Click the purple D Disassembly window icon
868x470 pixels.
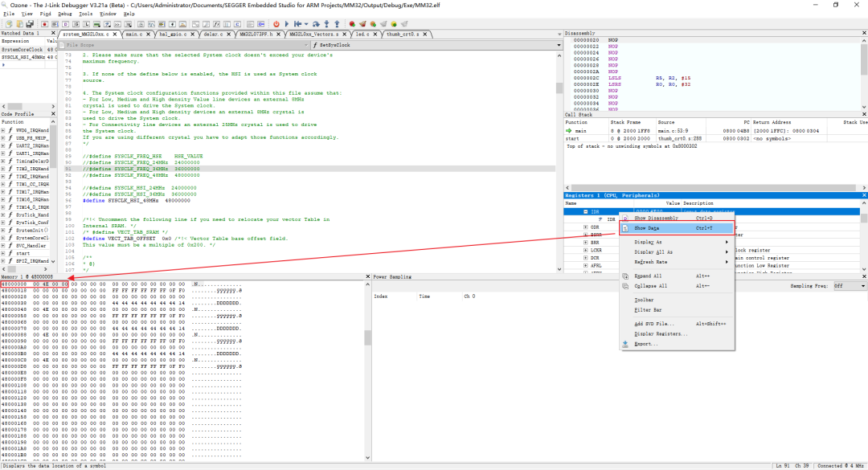tap(65, 24)
